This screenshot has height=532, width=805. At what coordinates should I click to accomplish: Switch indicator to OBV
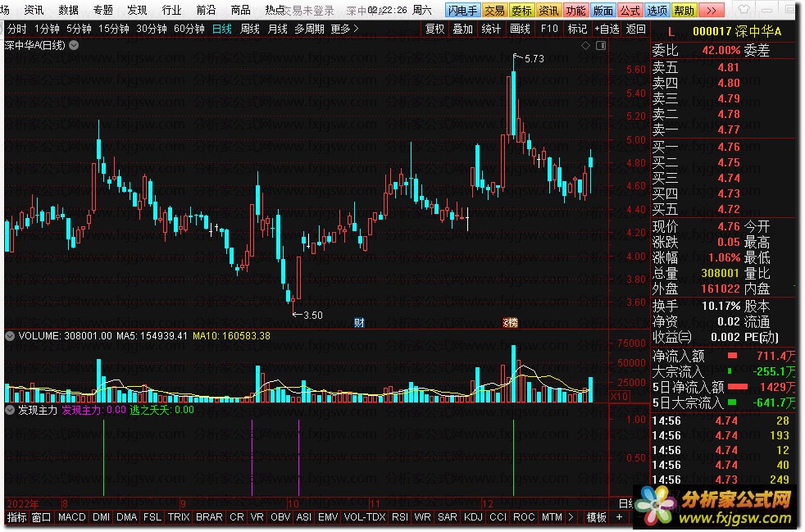click(x=280, y=517)
